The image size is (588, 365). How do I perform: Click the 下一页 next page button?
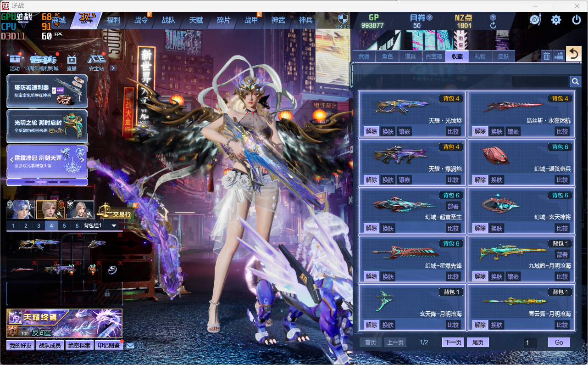[x=453, y=343]
